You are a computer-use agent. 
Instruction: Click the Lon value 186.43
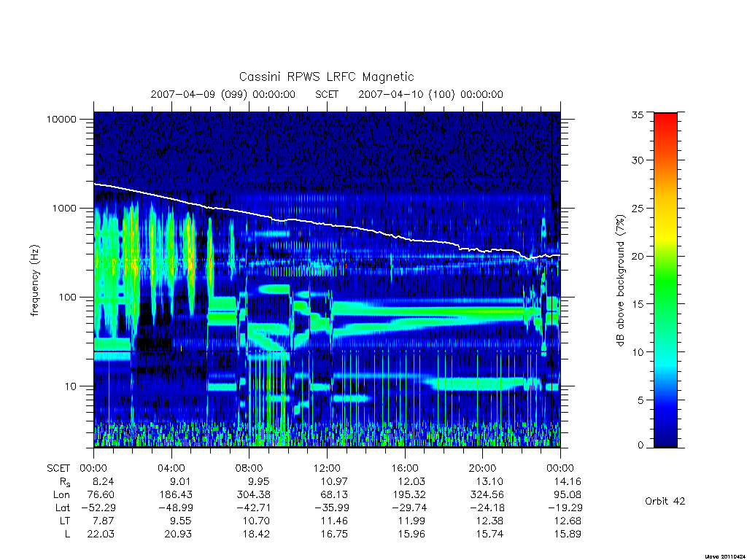coord(177,495)
